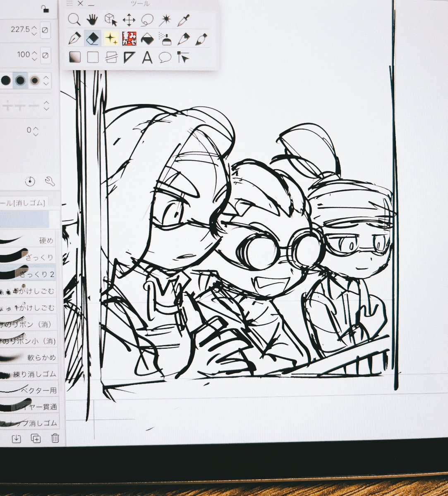Close the ツール palette with X
This screenshot has width=448, height=496.
point(80,3)
